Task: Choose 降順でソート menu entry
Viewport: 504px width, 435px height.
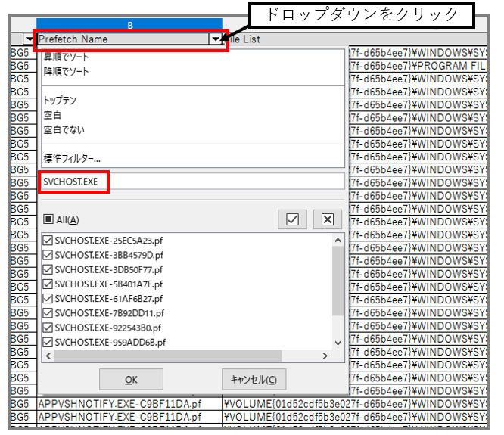Action: pos(66,71)
